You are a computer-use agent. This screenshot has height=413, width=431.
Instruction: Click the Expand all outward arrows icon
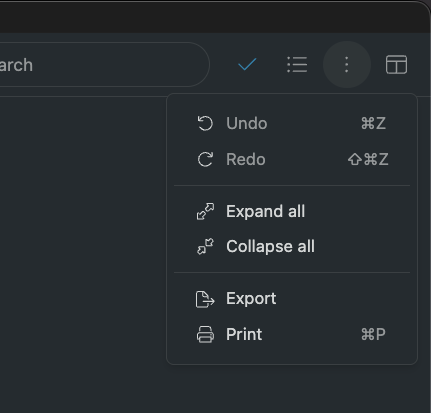(x=205, y=211)
